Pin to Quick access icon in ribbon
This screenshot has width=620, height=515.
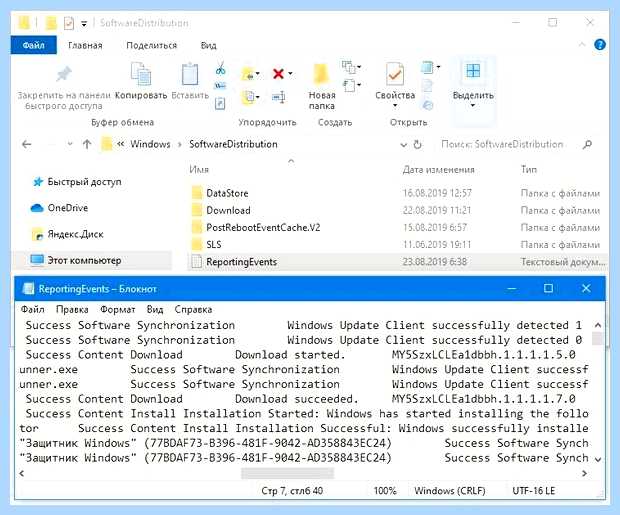click(x=64, y=74)
